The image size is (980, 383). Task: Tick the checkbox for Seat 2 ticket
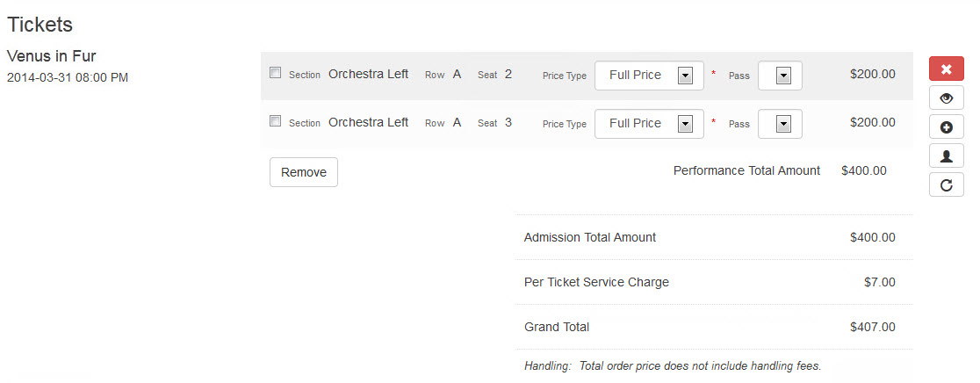pyautogui.click(x=275, y=73)
